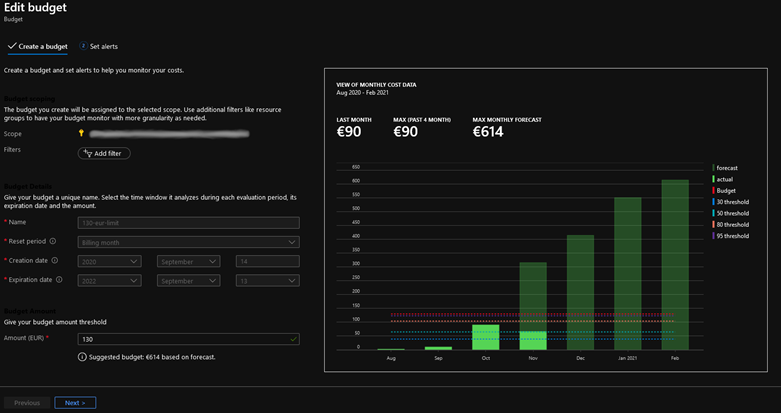Click the Oct actual cost bar

pyautogui.click(x=486, y=337)
